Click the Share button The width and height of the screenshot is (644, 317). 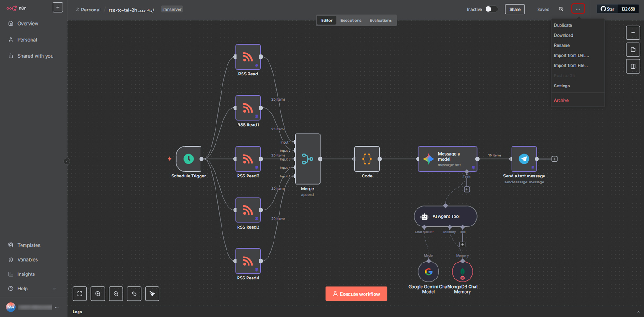(515, 9)
